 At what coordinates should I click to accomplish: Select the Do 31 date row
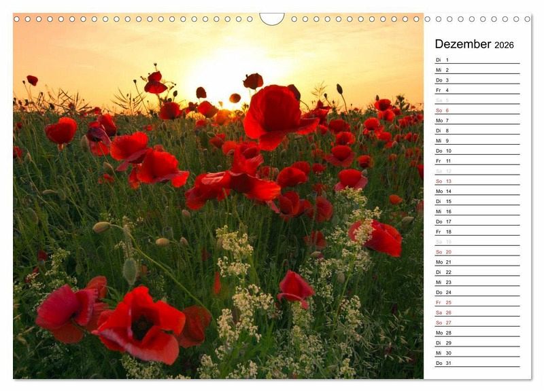[477, 363]
